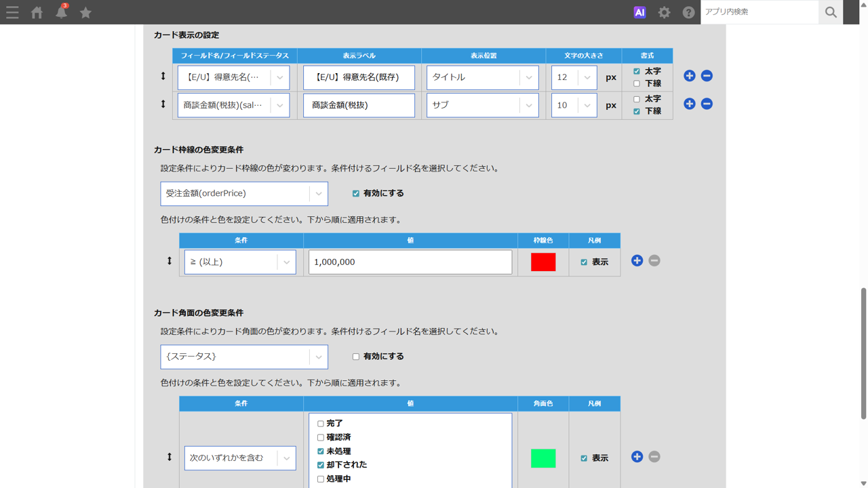868x488 pixels.
Task: Add row after 商談金額(税抜) display row
Action: coord(689,104)
